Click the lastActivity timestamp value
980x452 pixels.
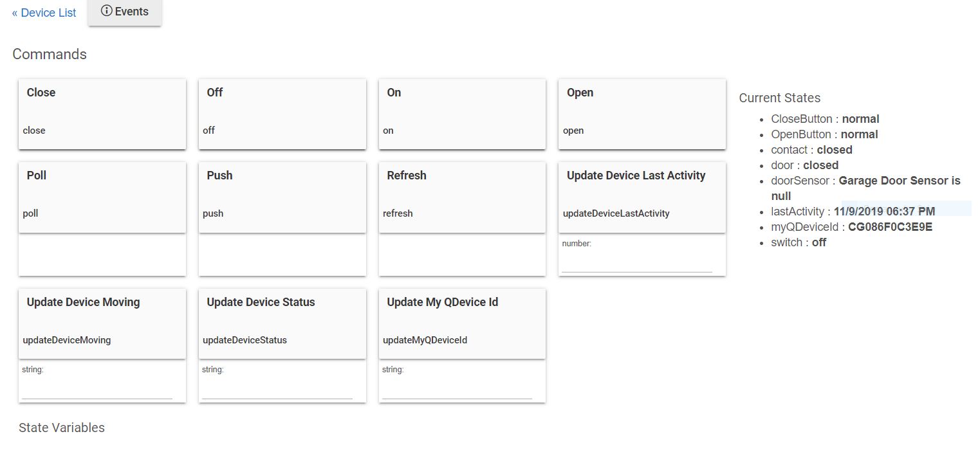click(x=884, y=212)
